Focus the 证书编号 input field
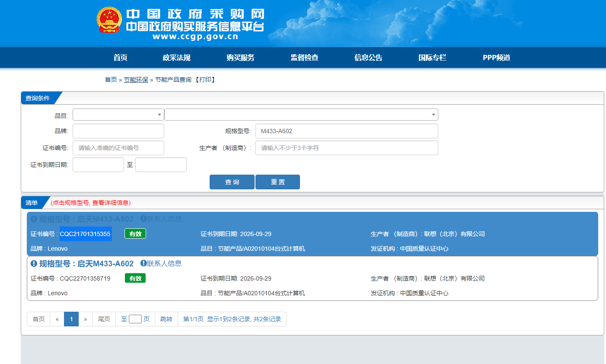Image resolution: width=606 pixels, height=364 pixels. (x=118, y=148)
